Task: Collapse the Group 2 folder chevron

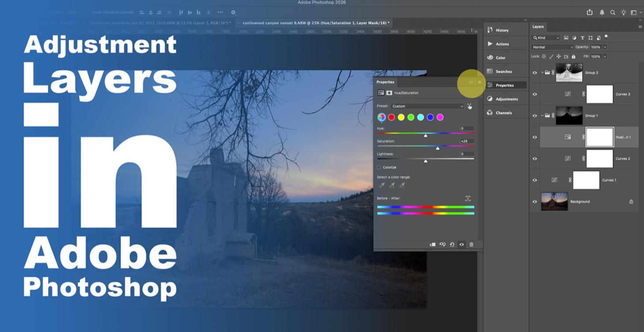Action: tap(542, 72)
